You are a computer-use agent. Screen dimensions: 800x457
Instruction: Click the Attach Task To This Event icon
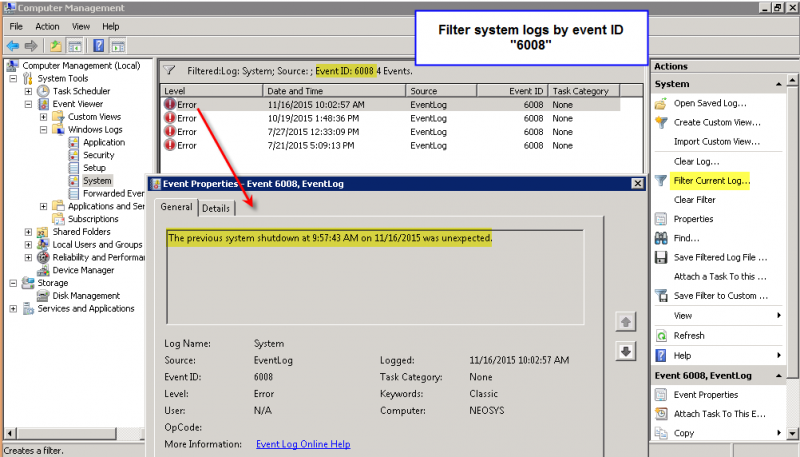(x=661, y=414)
